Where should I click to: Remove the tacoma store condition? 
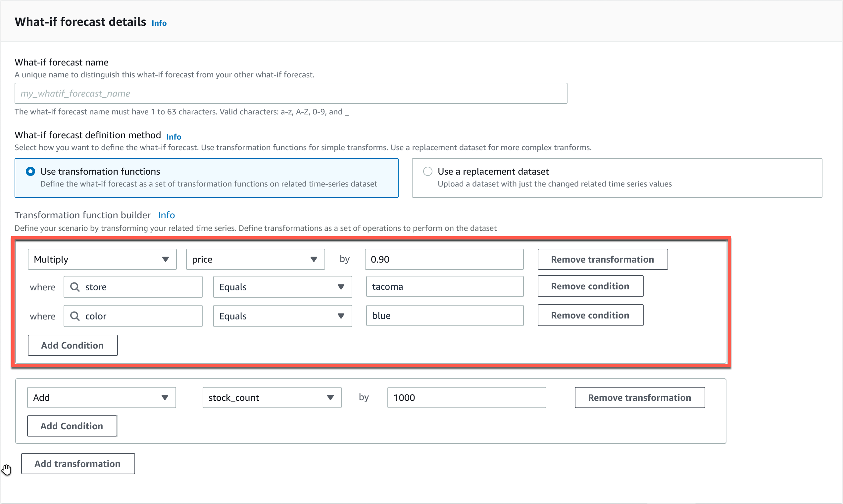point(590,286)
